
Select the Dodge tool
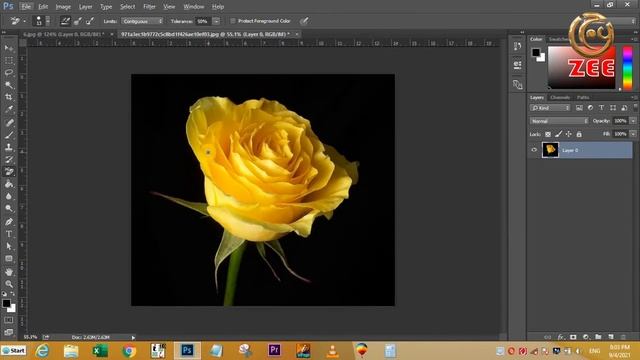[x=9, y=209]
